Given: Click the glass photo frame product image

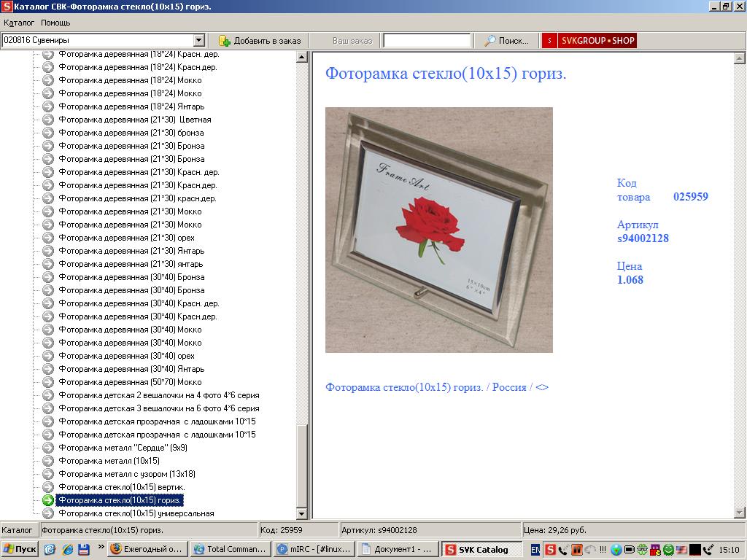Looking at the screenshot, I should [438, 230].
